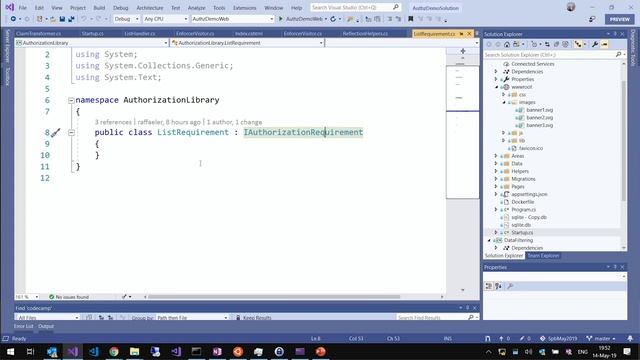
Task: Open the Error List tab
Action: click(x=23, y=326)
